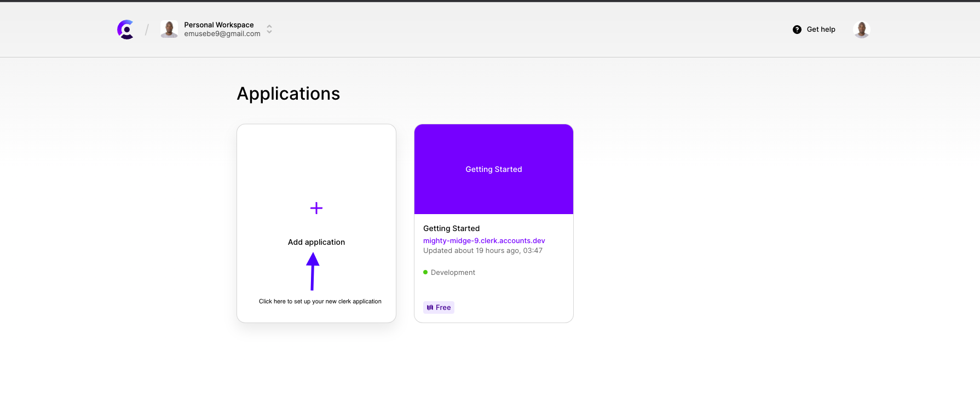Click the Free plan badge icon
Image resolution: width=980 pixels, height=420 pixels.
pos(430,308)
